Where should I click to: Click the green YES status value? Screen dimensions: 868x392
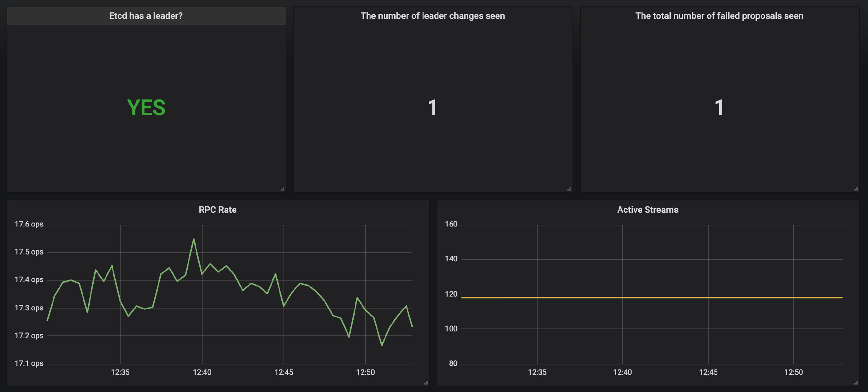[146, 108]
